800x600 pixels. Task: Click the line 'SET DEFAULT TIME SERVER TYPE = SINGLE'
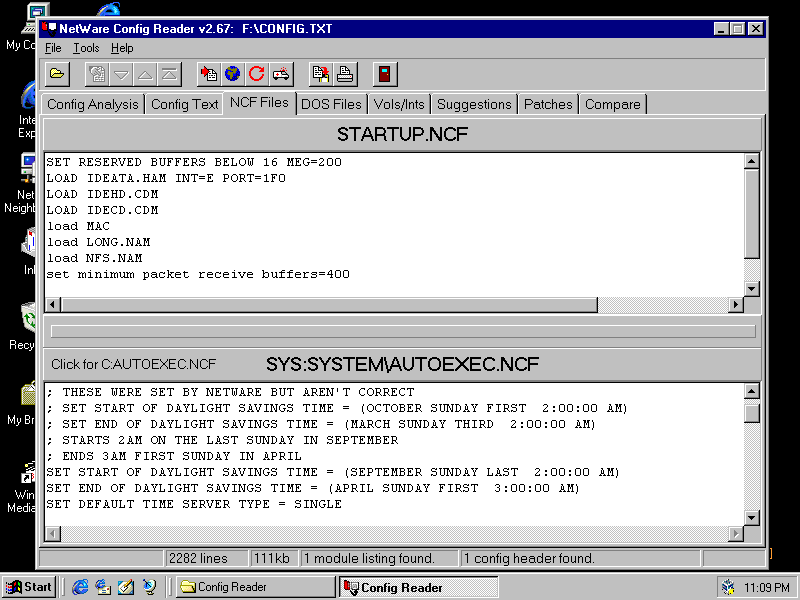tap(194, 504)
